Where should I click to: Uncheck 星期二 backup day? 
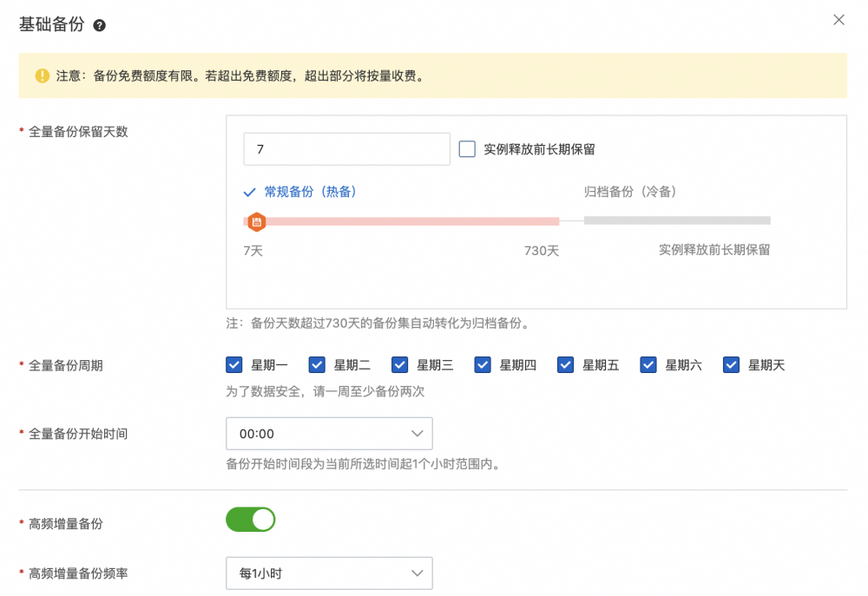[x=317, y=365]
